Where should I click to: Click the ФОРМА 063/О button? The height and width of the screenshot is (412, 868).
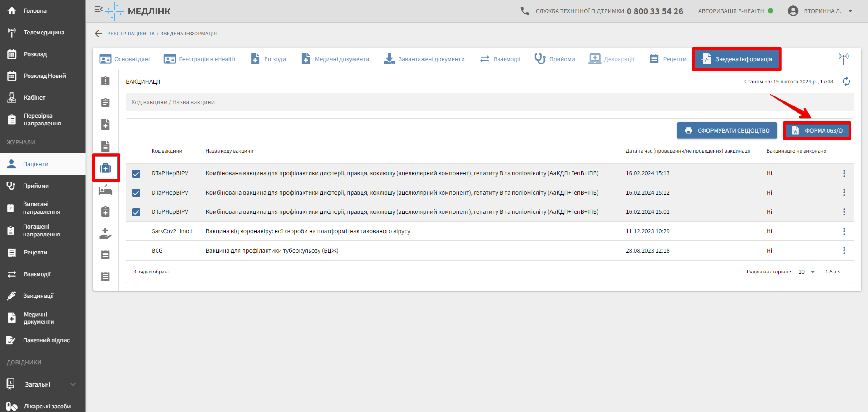[817, 130]
